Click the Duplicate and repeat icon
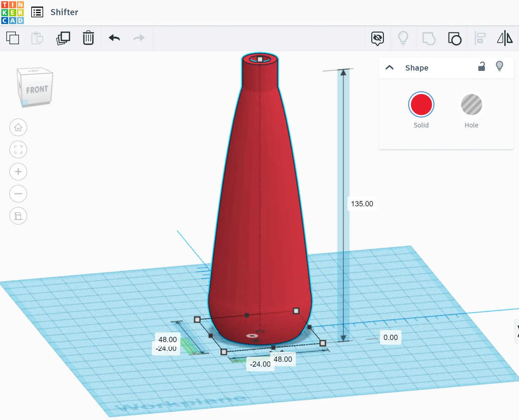The height and width of the screenshot is (420, 519). 63,38
